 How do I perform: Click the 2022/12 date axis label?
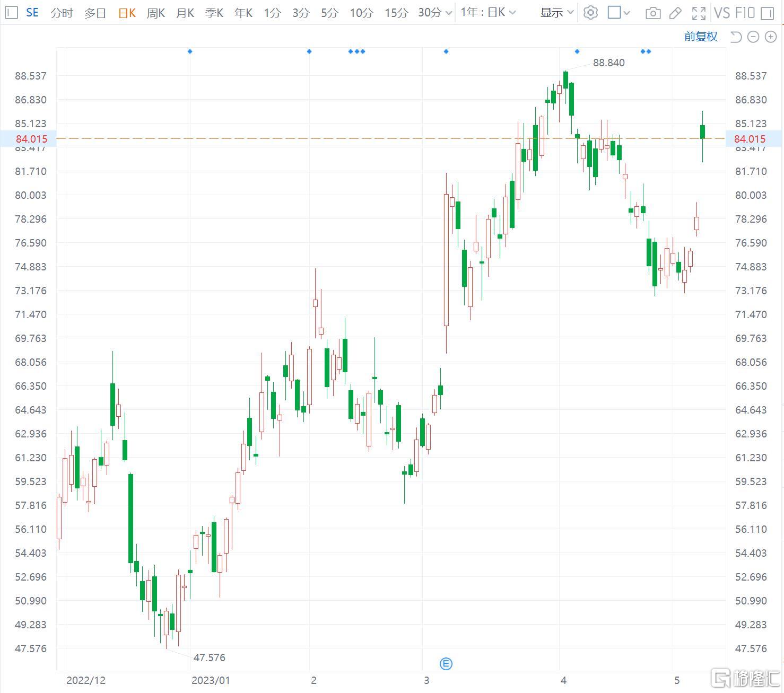[86, 680]
